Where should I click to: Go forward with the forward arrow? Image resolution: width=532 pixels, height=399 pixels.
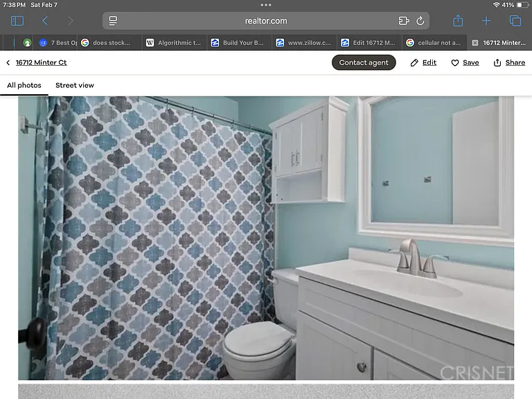(x=70, y=21)
